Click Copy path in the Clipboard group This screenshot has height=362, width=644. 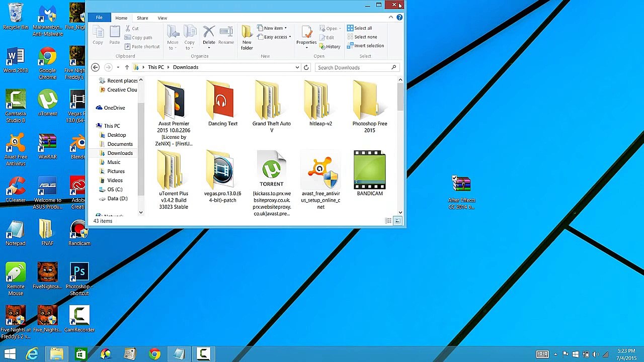click(138, 38)
